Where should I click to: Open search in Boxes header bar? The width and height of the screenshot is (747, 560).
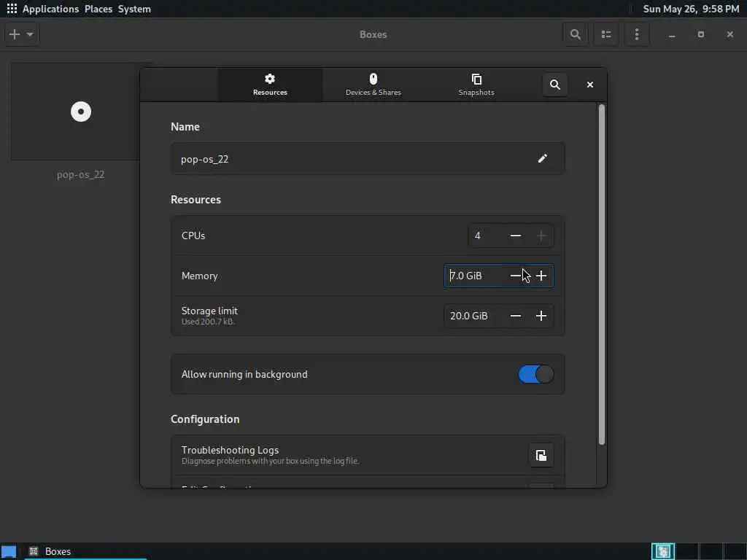click(x=576, y=34)
